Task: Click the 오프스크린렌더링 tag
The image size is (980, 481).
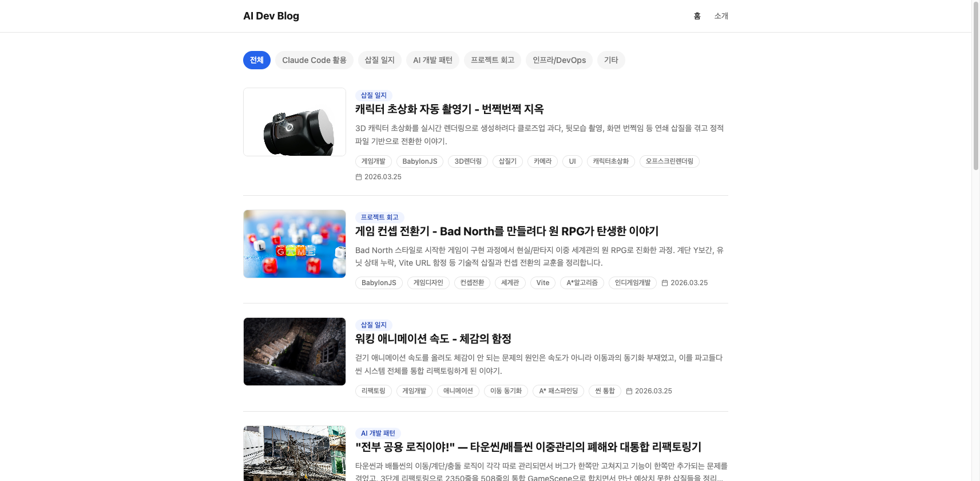Action: point(669,161)
